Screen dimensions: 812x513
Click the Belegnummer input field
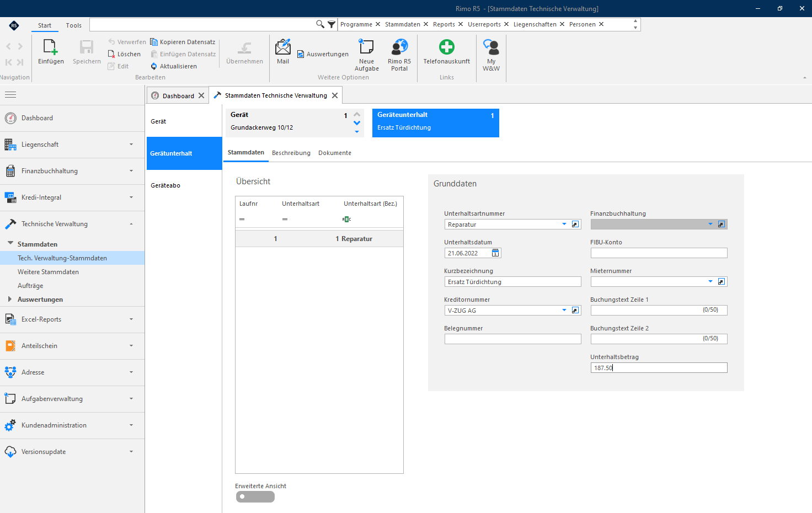pos(513,339)
